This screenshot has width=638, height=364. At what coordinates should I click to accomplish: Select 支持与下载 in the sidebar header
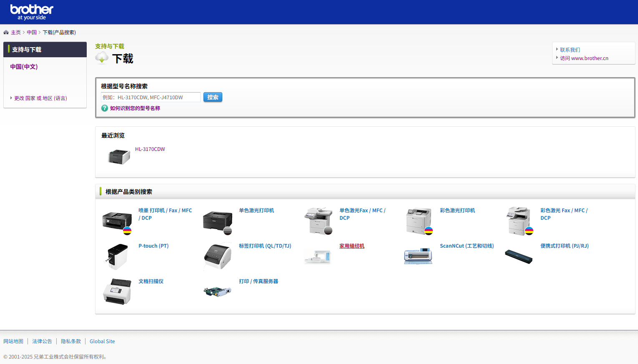(x=27, y=50)
